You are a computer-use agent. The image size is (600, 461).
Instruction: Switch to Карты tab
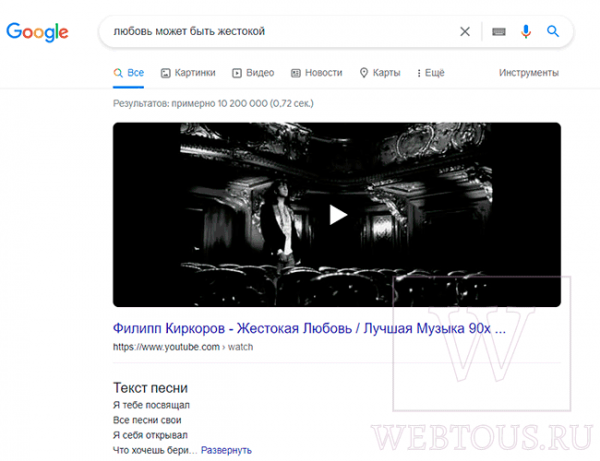380,73
